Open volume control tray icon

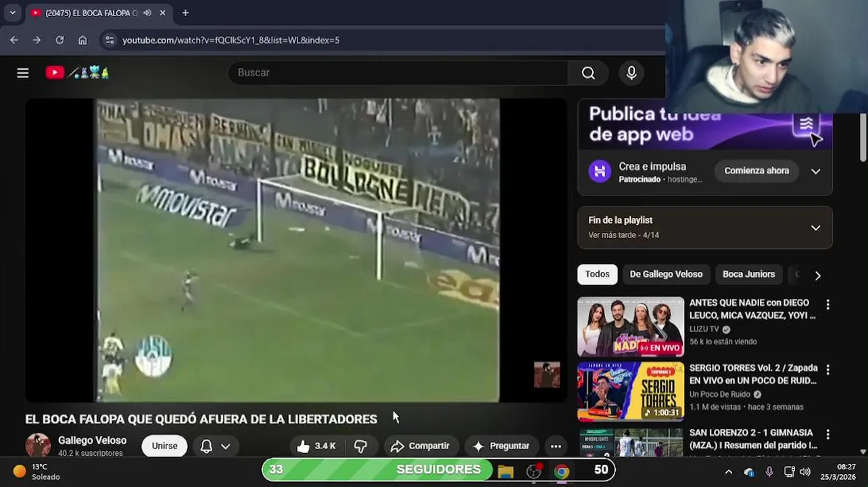pos(804,472)
